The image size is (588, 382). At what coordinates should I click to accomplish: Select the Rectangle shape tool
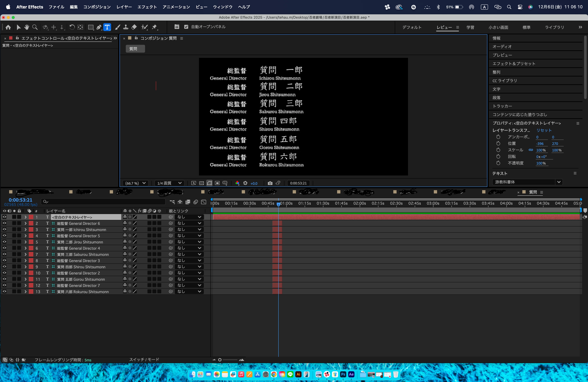91,27
